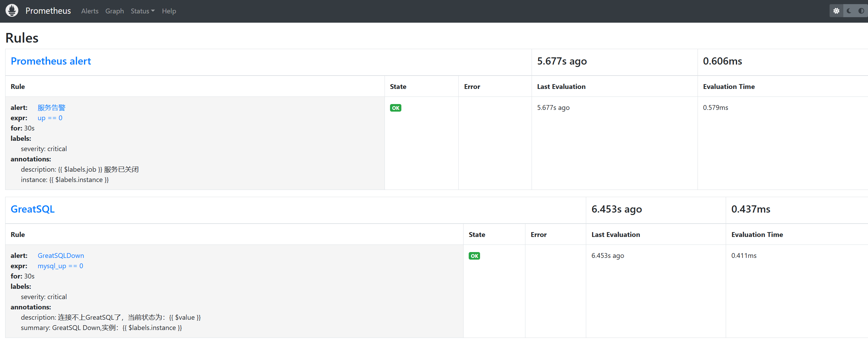This screenshot has width=868, height=341.
Task: Select the 0.411ms evaluation time
Action: pyautogui.click(x=744, y=255)
